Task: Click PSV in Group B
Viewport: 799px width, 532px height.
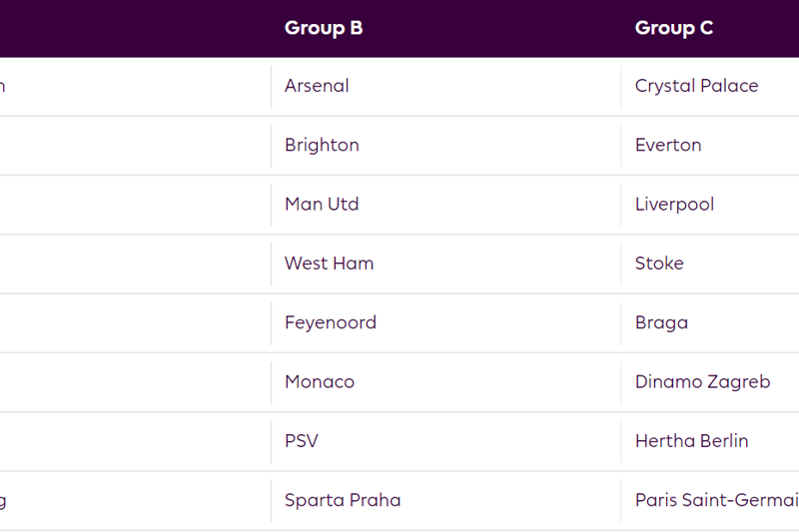Action: tap(302, 441)
